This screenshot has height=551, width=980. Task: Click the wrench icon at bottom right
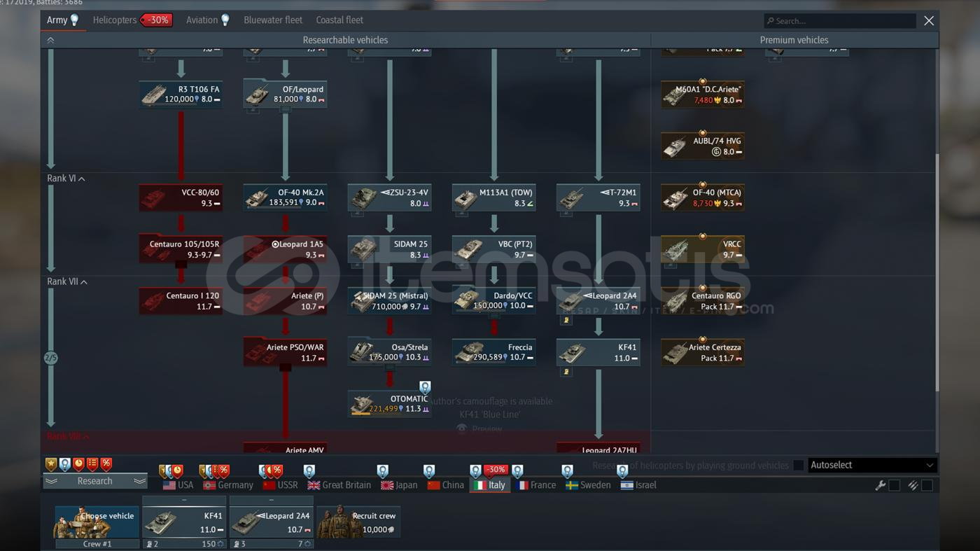(880, 485)
